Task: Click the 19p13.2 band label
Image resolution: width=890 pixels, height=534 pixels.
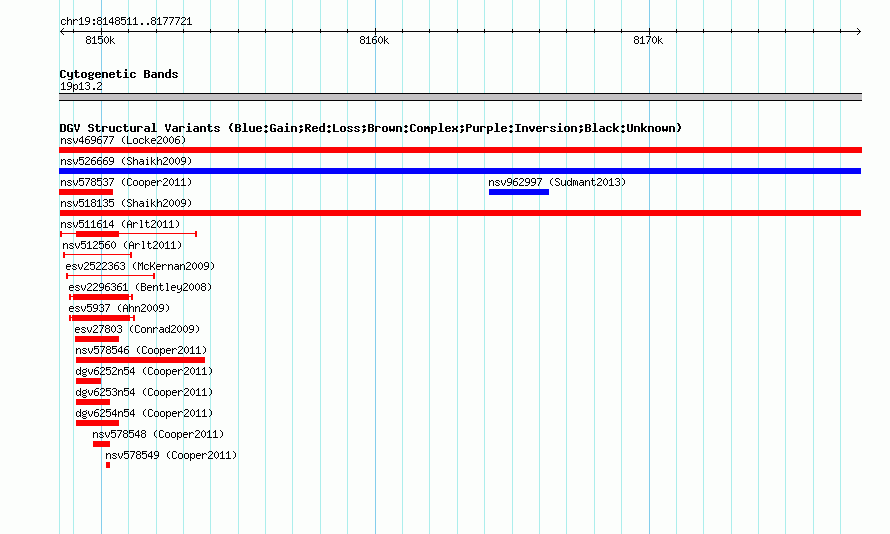Action: [81, 86]
